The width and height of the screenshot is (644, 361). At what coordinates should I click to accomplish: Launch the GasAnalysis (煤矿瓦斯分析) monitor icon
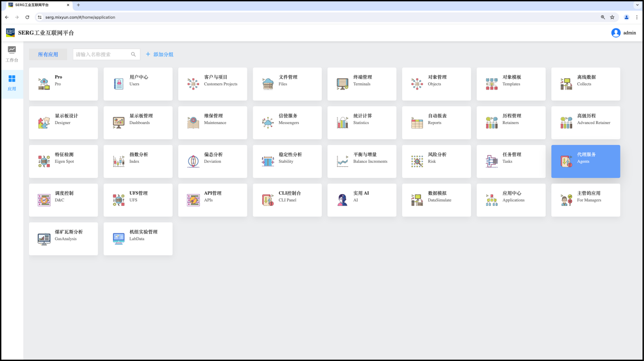44,239
